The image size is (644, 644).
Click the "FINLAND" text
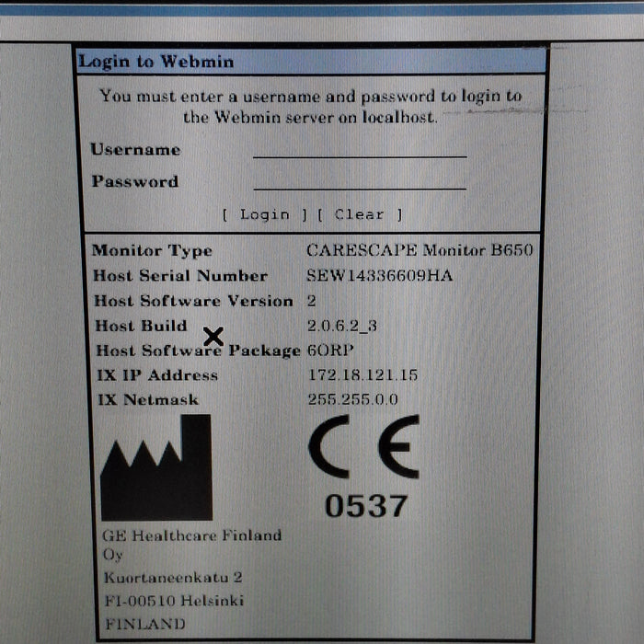pos(145,625)
